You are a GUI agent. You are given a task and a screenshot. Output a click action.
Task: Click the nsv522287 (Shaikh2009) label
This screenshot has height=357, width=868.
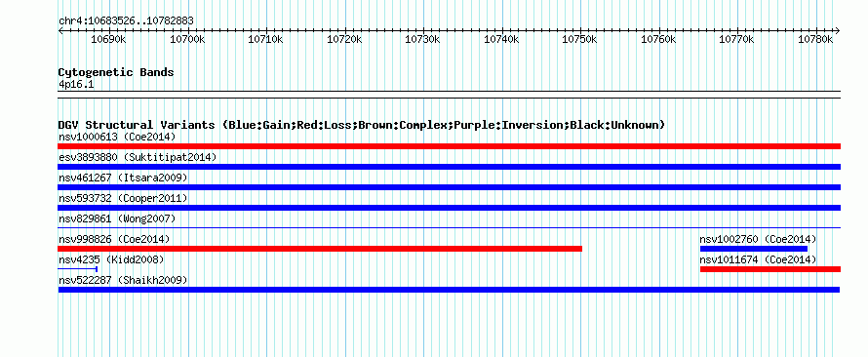123,280
